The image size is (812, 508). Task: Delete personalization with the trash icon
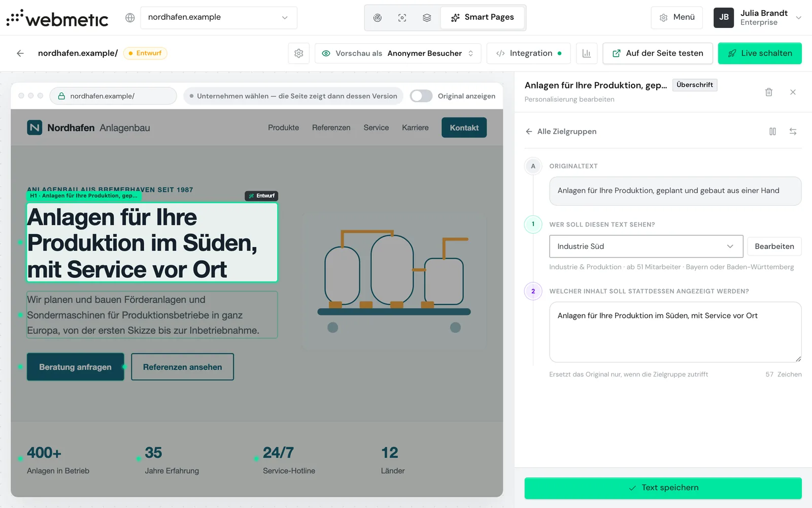click(x=769, y=92)
